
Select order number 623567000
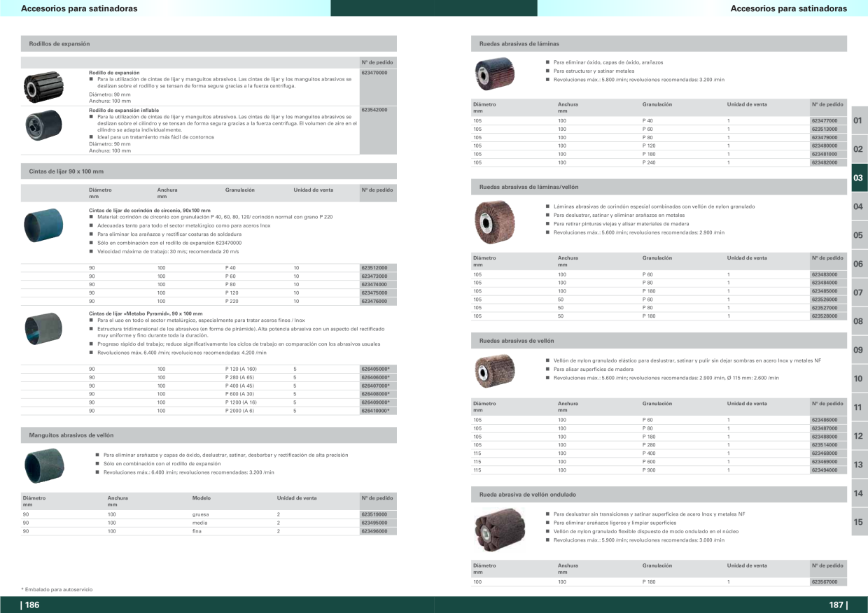pyautogui.click(x=825, y=582)
